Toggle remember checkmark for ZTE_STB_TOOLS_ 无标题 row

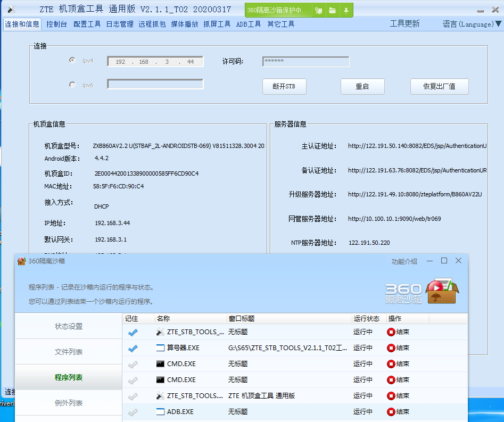[x=133, y=332]
